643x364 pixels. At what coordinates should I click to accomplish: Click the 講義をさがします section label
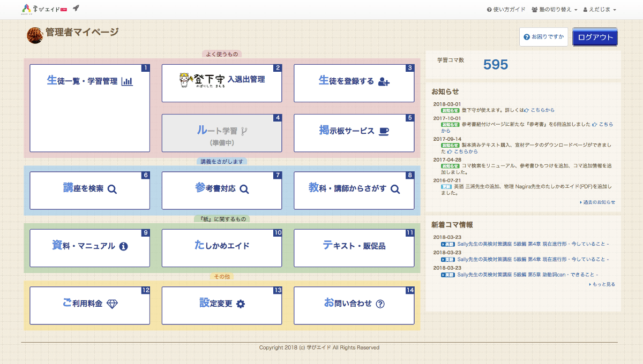pos(222,161)
